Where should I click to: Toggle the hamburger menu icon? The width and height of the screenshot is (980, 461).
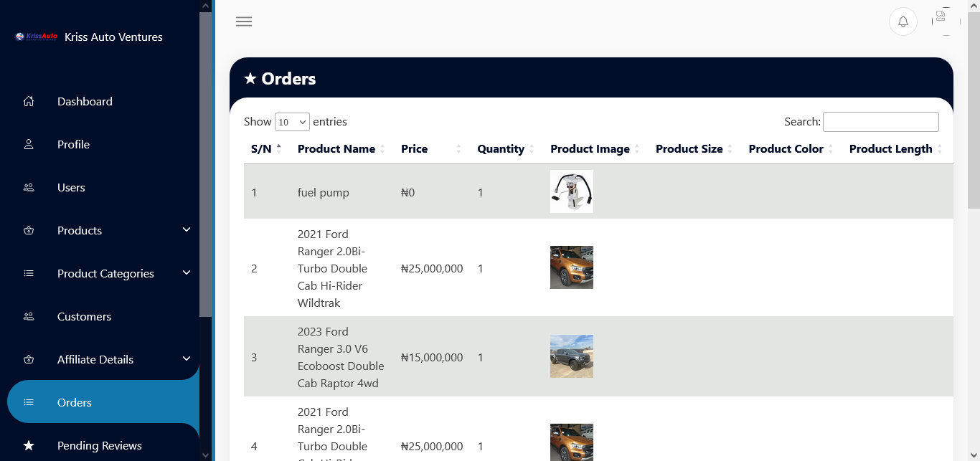[244, 22]
